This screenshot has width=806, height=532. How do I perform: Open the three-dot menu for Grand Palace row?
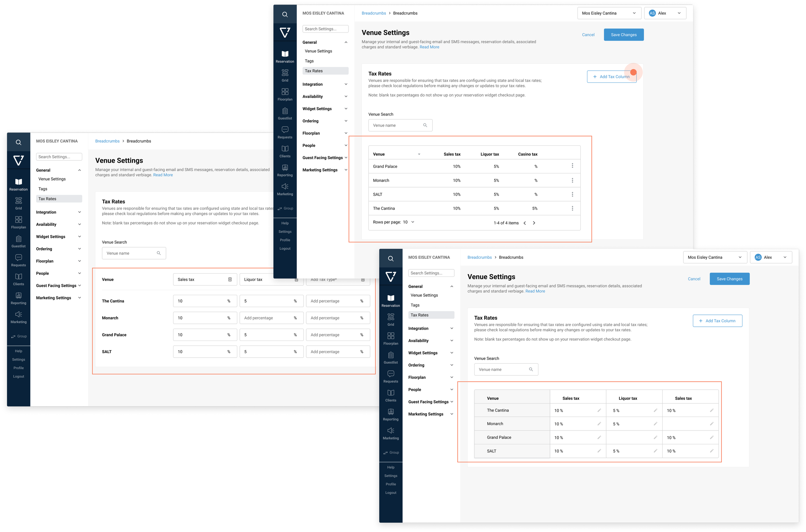coord(572,166)
